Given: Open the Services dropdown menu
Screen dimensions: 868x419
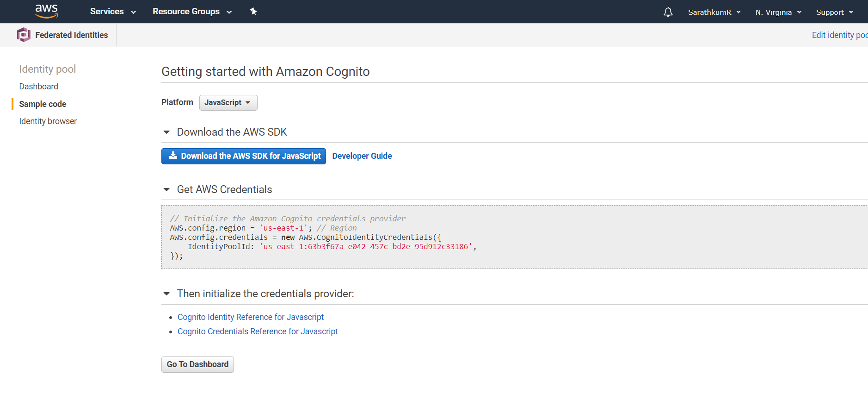Looking at the screenshot, I should (x=113, y=12).
